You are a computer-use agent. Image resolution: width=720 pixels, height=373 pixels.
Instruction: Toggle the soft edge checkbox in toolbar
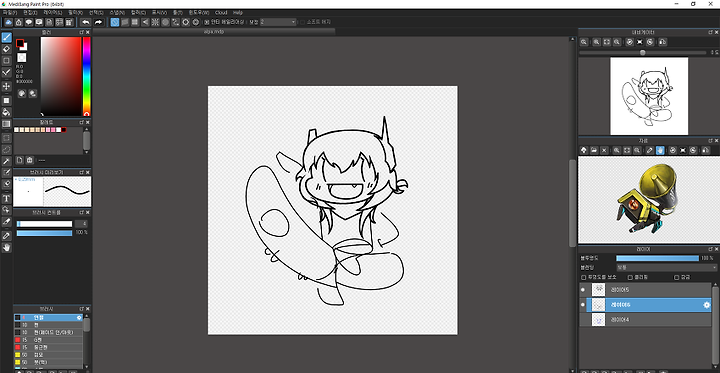coord(302,22)
